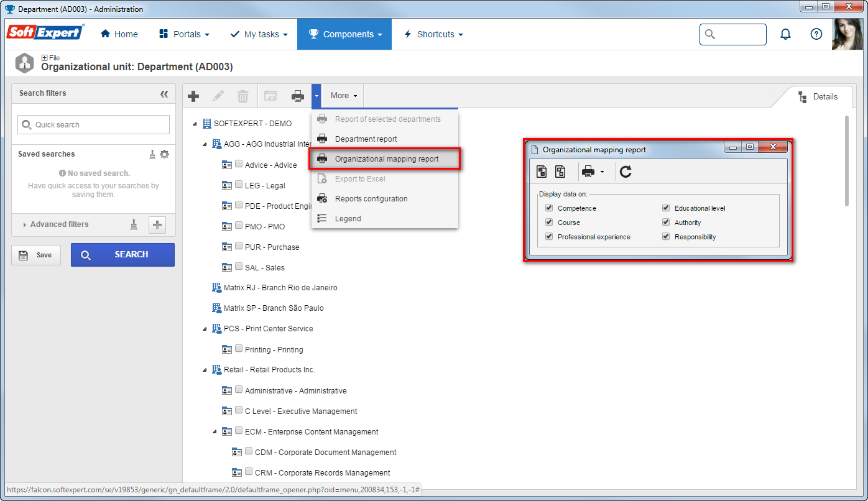Uncheck the Competence checkbox
The image size is (868, 501).
(549, 208)
